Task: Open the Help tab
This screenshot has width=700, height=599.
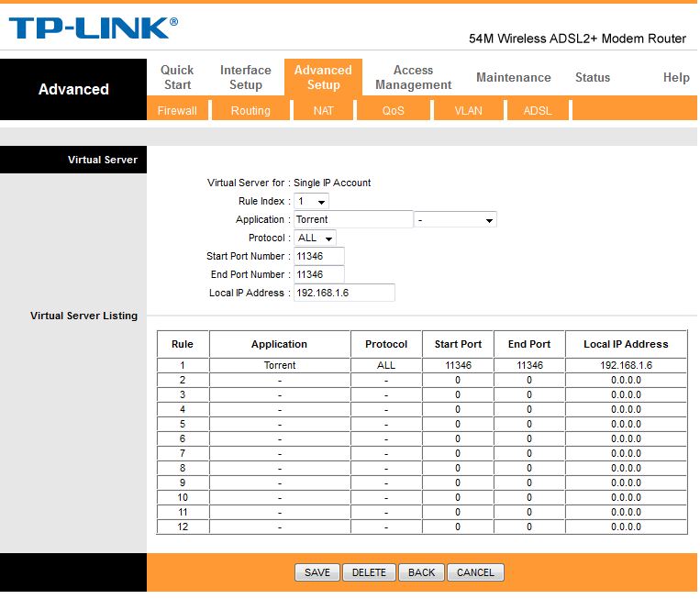Action: pyautogui.click(x=676, y=77)
